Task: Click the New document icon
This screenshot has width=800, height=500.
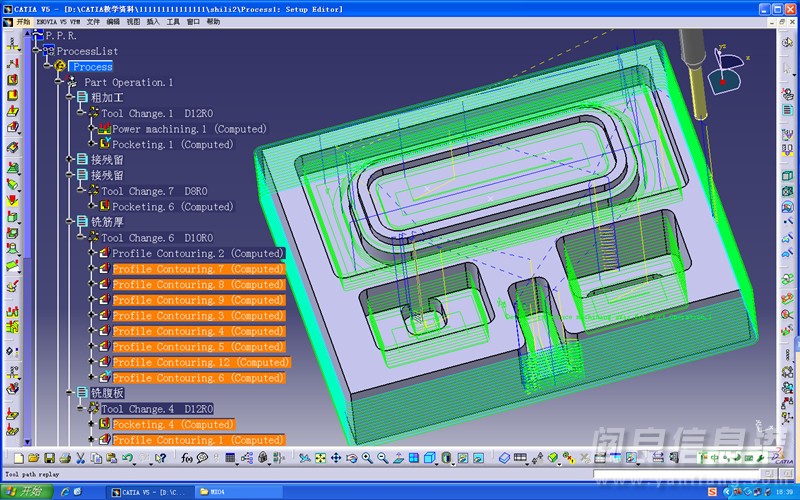Action: 19,458
